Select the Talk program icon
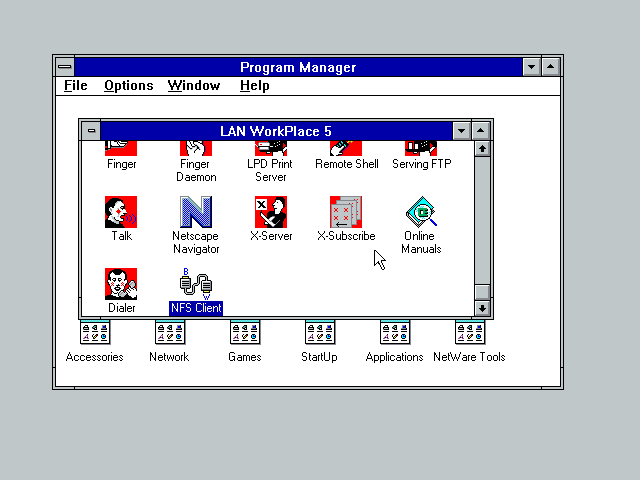This screenshot has width=640, height=480. pyautogui.click(x=121, y=212)
